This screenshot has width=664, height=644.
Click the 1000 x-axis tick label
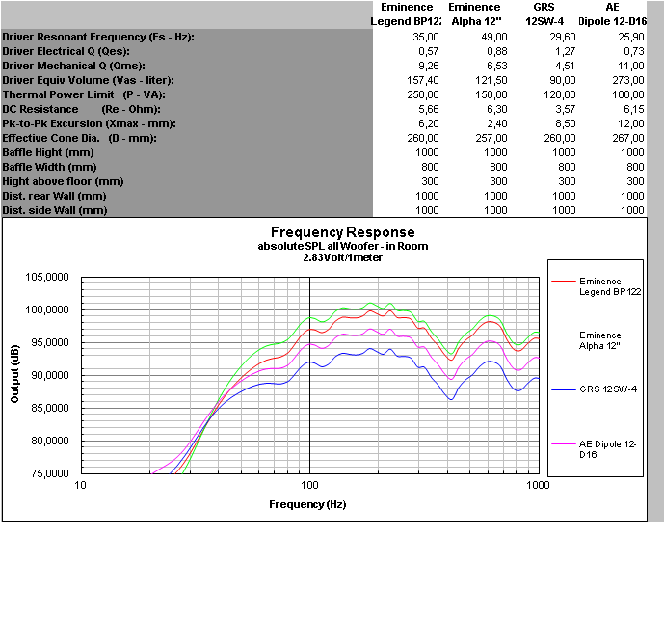click(538, 485)
